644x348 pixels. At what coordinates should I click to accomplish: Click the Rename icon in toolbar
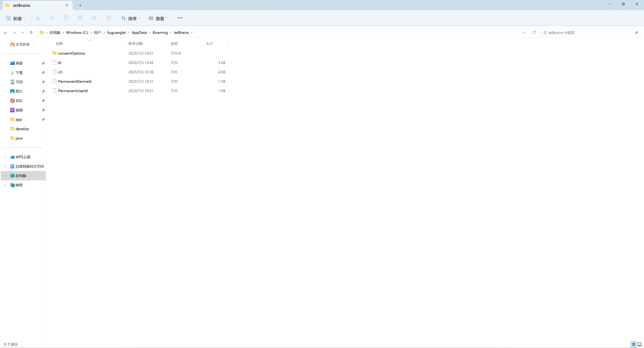pos(80,18)
